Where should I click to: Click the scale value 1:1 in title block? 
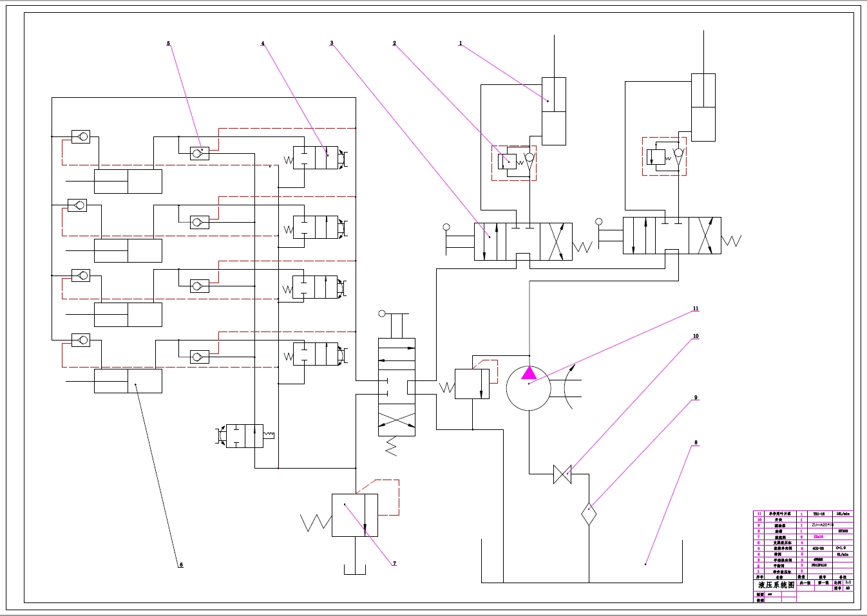tap(848, 582)
